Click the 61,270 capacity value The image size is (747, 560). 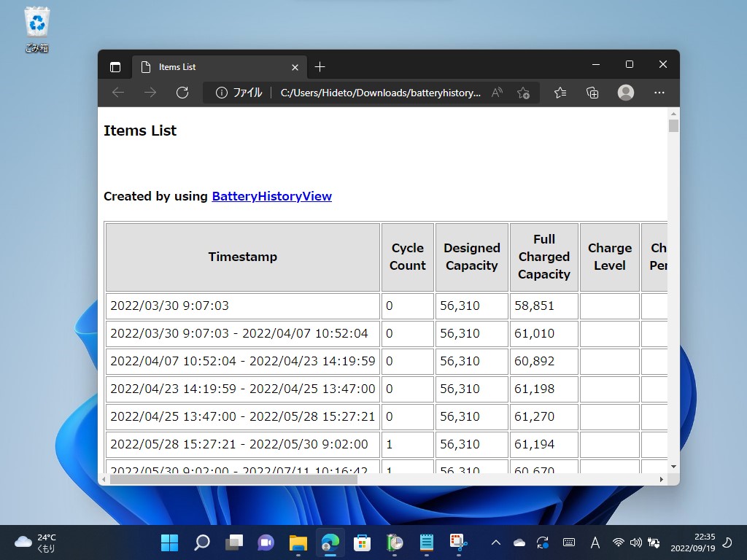pos(534,416)
